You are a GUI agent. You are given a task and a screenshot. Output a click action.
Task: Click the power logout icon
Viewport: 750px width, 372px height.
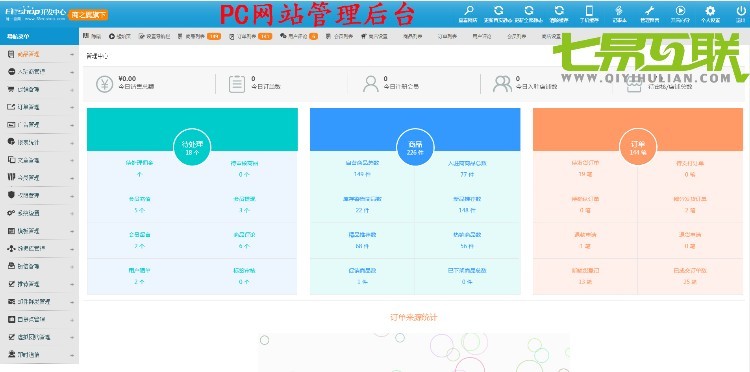[740, 10]
